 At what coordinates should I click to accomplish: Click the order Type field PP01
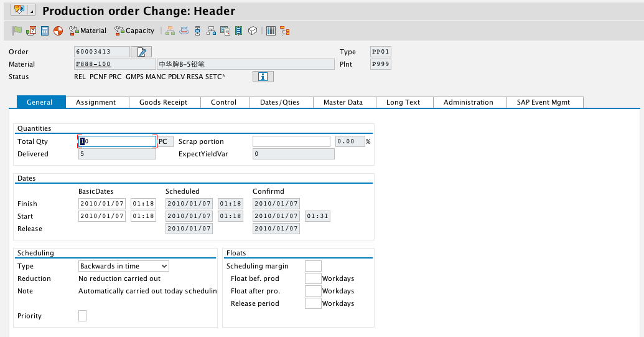point(380,52)
